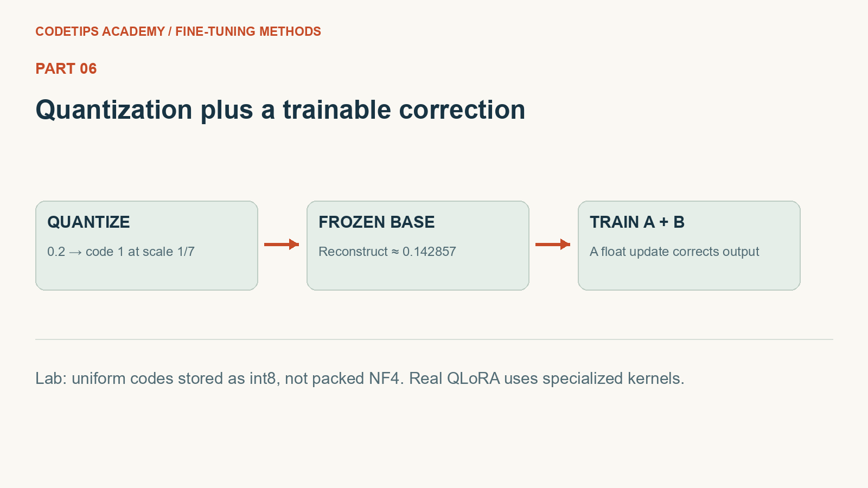Click the 'CODETIPS ACADEMY' header text
This screenshot has height=488, width=868.
click(x=100, y=31)
